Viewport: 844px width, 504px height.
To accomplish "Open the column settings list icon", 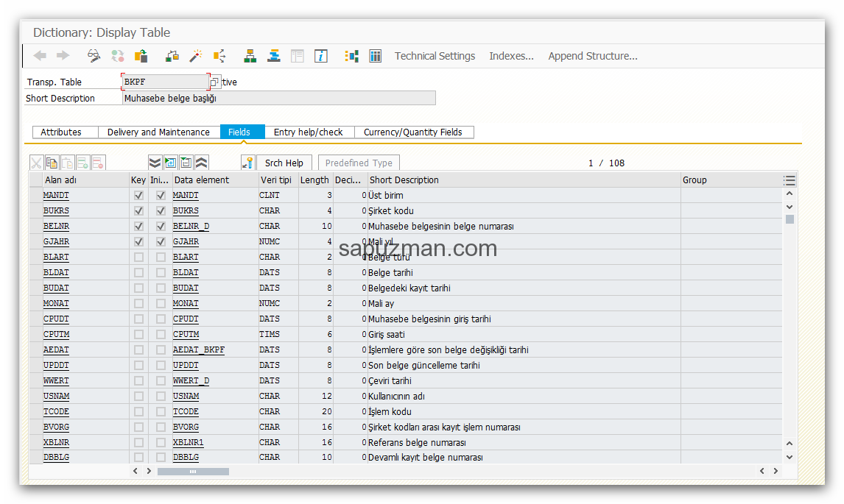I will click(790, 180).
